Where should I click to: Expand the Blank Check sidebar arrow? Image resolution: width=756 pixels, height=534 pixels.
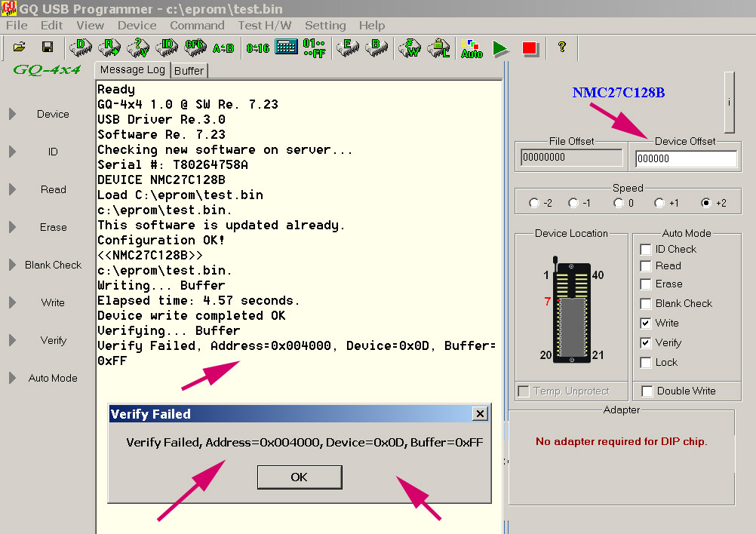coord(13,265)
